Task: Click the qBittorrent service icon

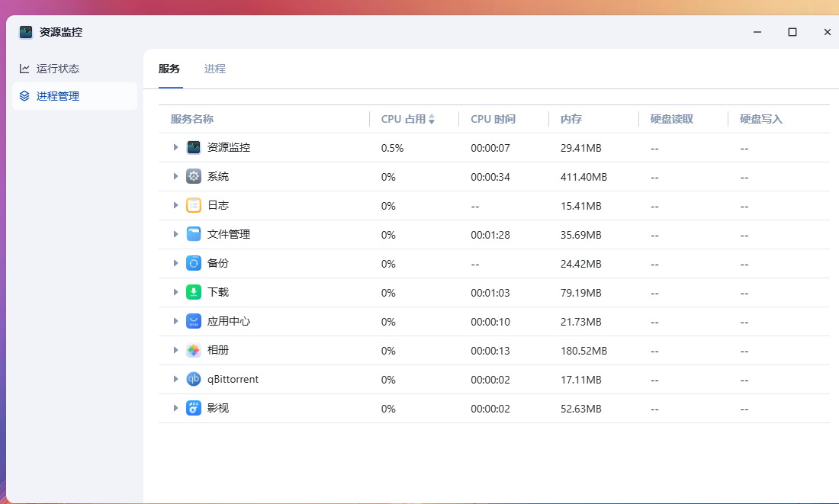Action: pos(194,379)
